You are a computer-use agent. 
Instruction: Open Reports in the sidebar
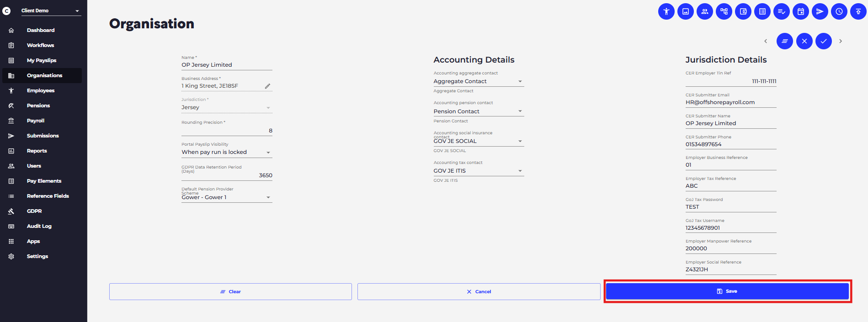42,151
